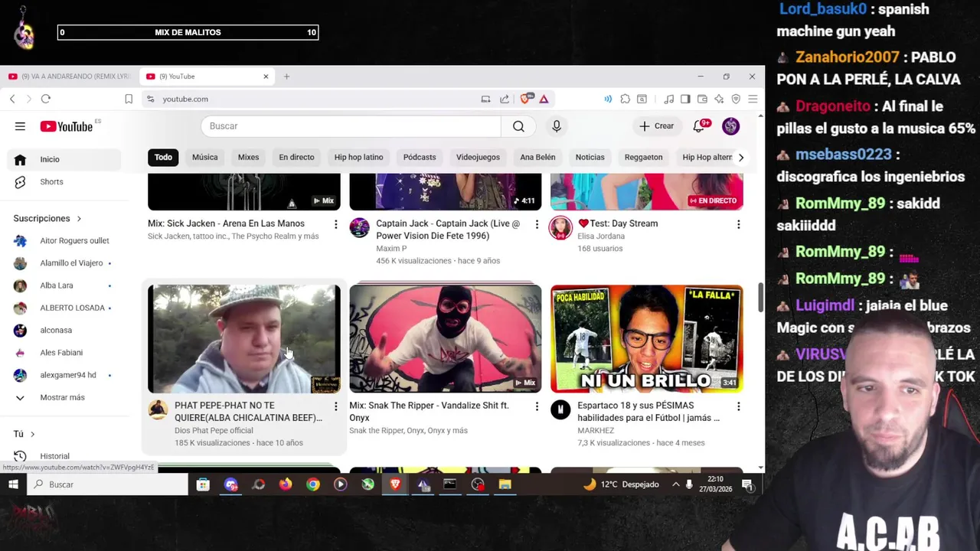
Task: Show more filter chips with right arrow
Action: (x=740, y=157)
